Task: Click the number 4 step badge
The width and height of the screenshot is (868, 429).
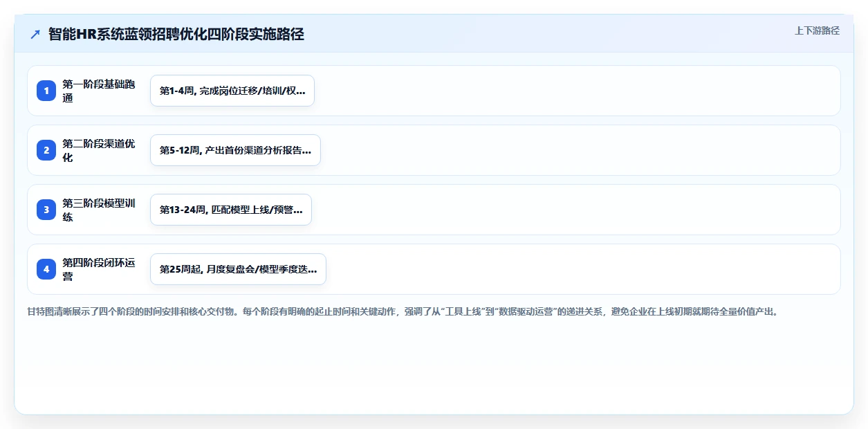Action: point(46,269)
